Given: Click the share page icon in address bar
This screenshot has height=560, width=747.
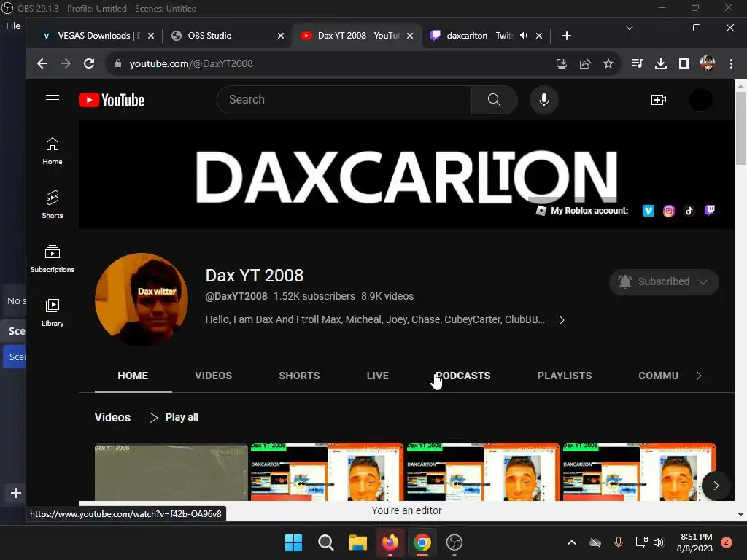Looking at the screenshot, I should [x=585, y=63].
